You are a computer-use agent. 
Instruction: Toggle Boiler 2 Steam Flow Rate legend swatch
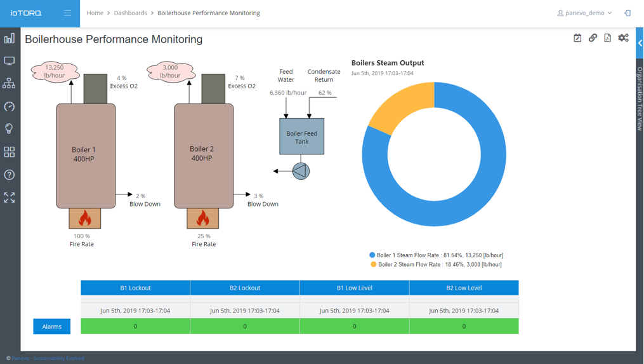coord(373,264)
